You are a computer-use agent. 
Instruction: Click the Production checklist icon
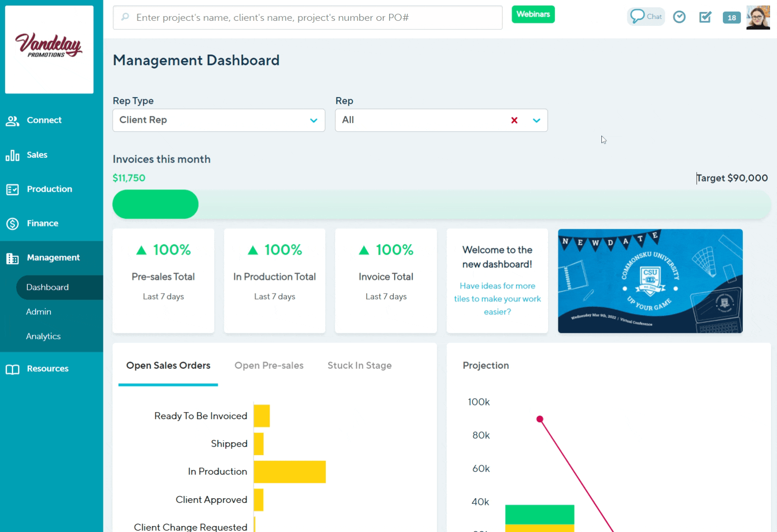click(13, 189)
